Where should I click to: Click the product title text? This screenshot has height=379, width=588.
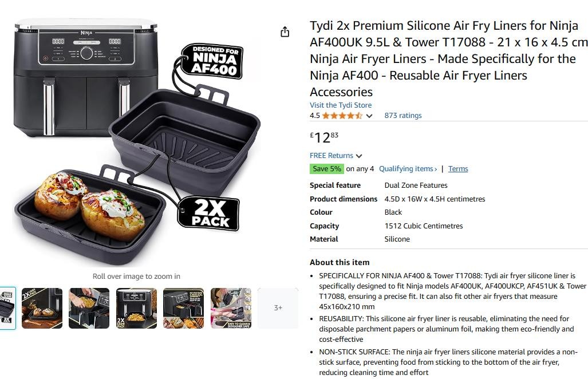[447, 58]
